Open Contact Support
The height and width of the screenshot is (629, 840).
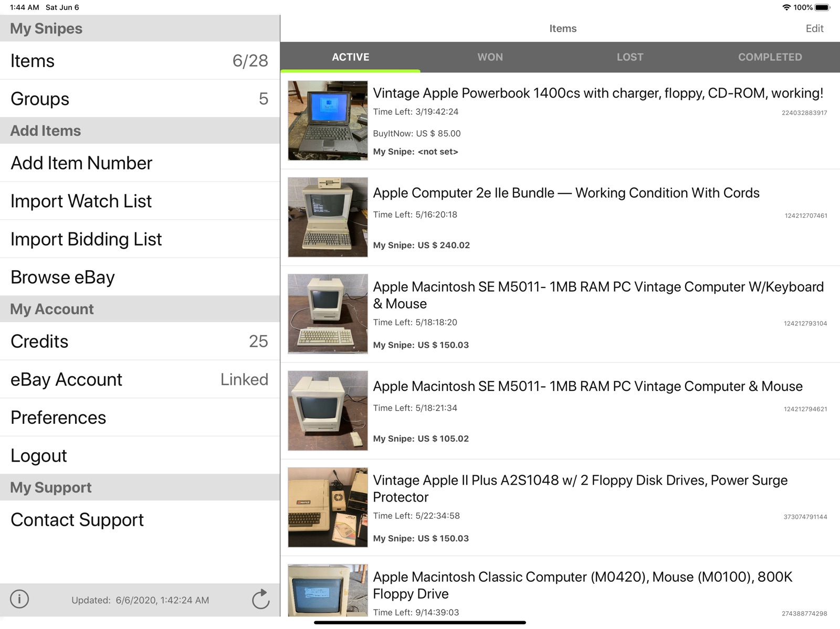[140, 520]
